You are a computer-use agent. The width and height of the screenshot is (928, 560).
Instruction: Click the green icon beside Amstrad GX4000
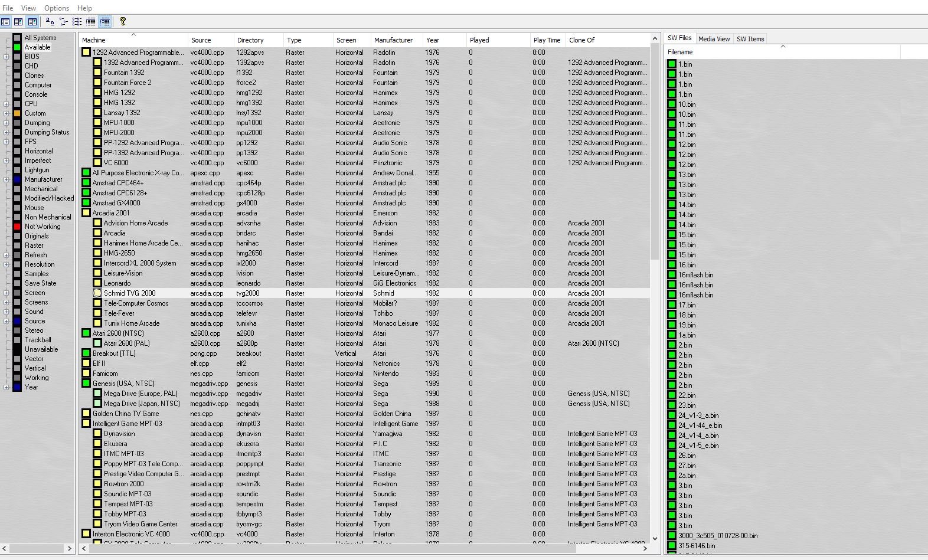click(86, 203)
